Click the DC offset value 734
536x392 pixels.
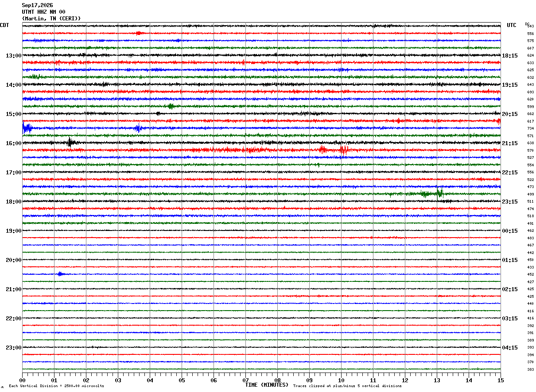530,128
